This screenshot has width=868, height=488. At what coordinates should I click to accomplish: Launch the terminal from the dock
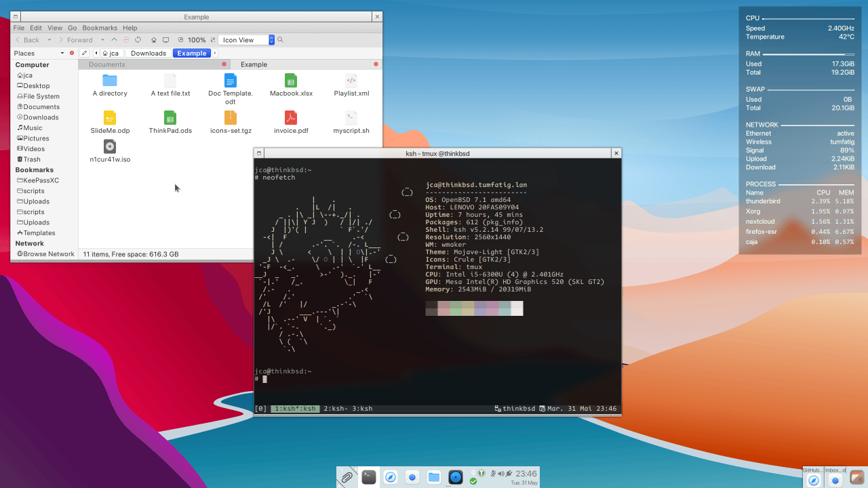click(368, 477)
